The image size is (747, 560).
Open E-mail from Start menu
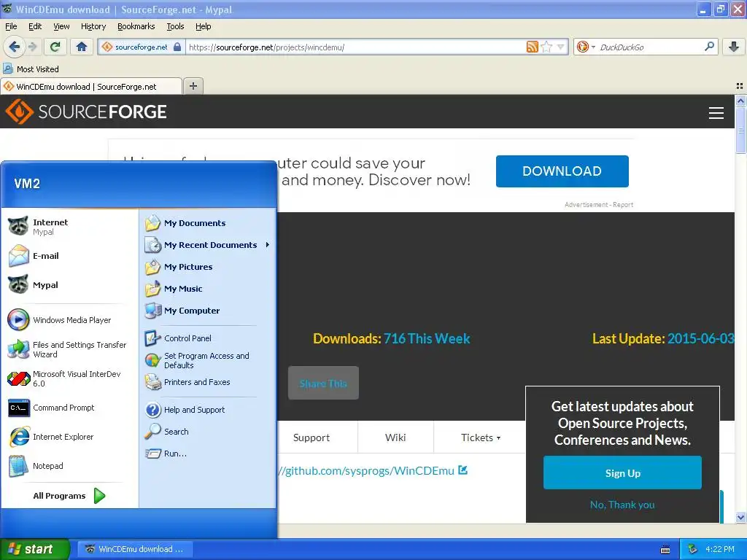pyautogui.click(x=70, y=256)
